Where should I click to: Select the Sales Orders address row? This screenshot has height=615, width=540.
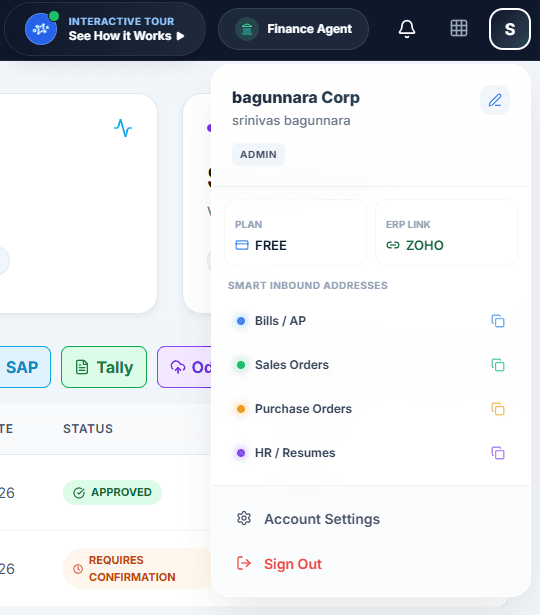[x=371, y=365]
